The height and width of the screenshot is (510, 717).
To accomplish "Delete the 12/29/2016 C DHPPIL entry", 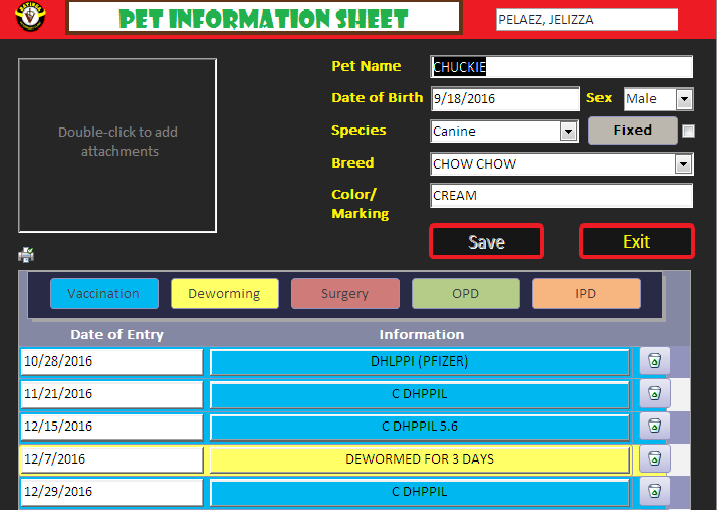I will (654, 492).
